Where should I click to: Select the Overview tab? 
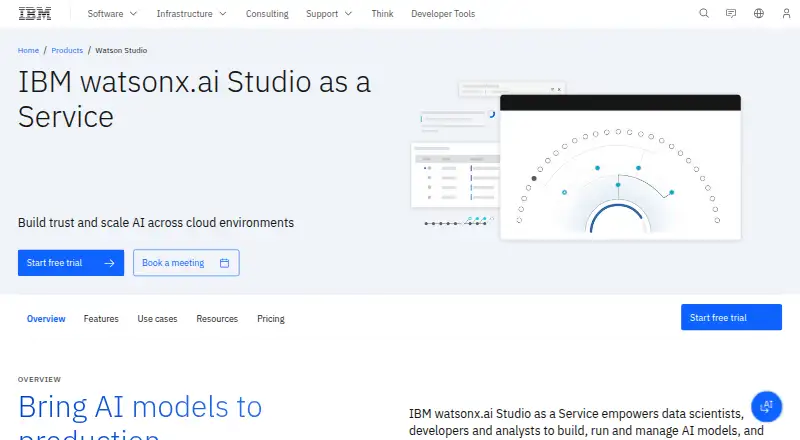46,319
